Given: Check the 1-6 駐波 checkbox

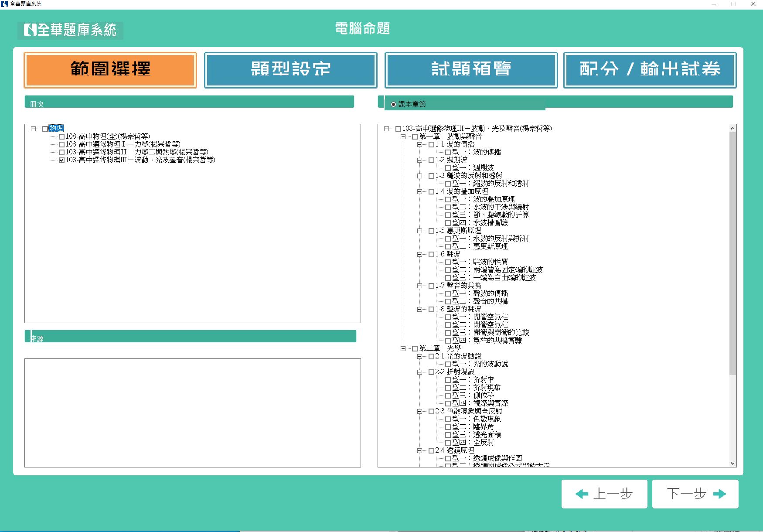Looking at the screenshot, I should (x=431, y=254).
